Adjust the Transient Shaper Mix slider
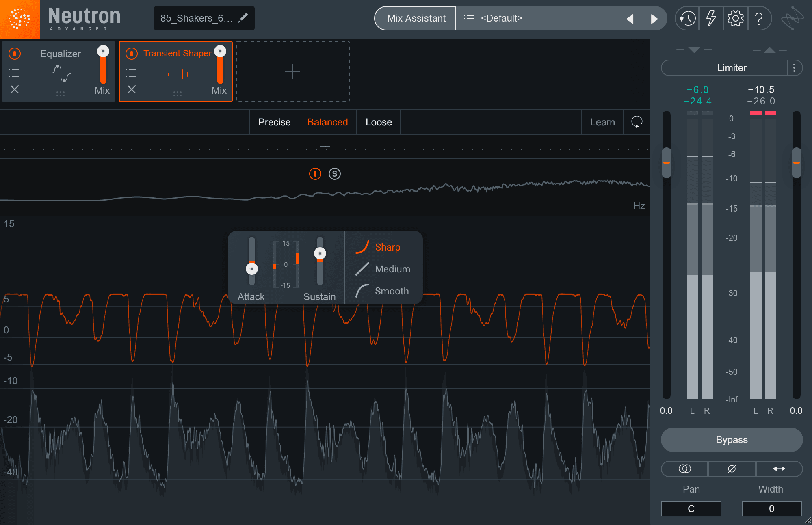 tap(220, 51)
